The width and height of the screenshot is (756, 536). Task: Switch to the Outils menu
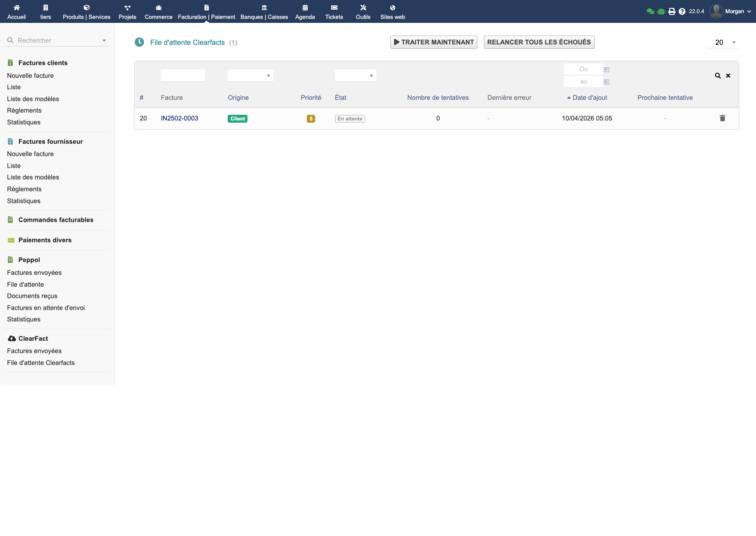tap(363, 11)
